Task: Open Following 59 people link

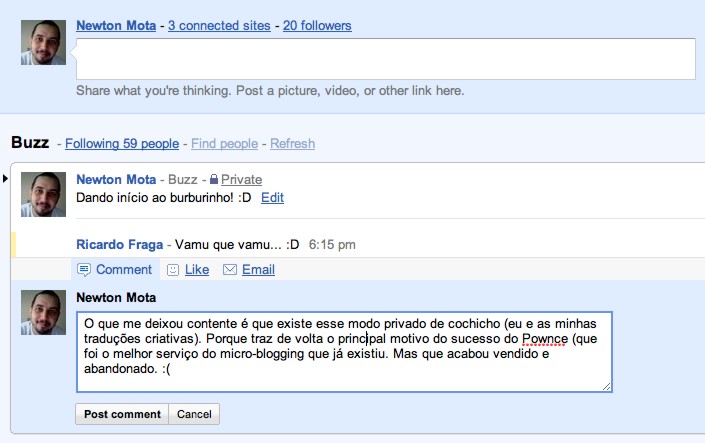Action: point(122,144)
